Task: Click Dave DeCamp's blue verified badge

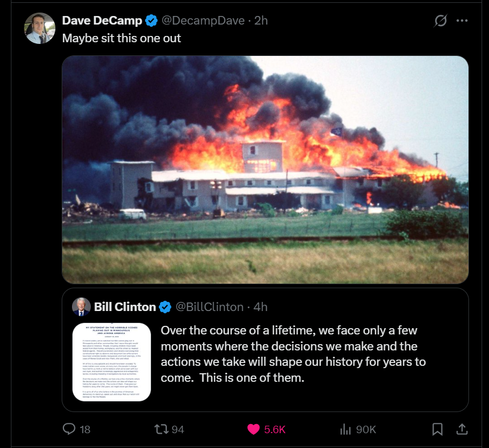Action: (x=151, y=21)
